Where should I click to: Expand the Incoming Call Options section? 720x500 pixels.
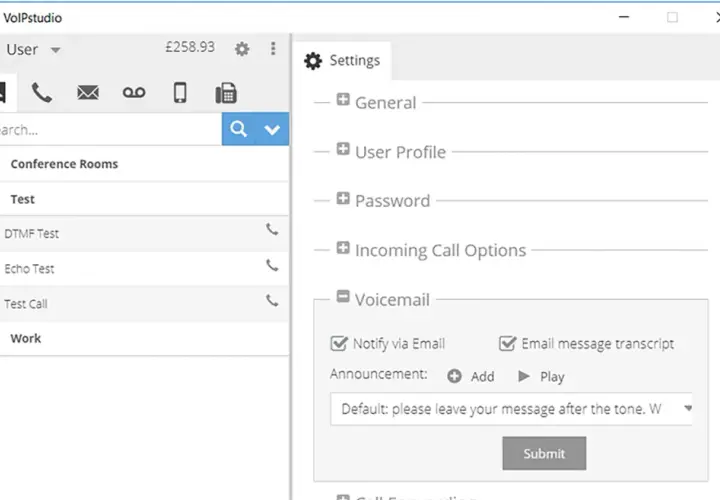tap(343, 247)
